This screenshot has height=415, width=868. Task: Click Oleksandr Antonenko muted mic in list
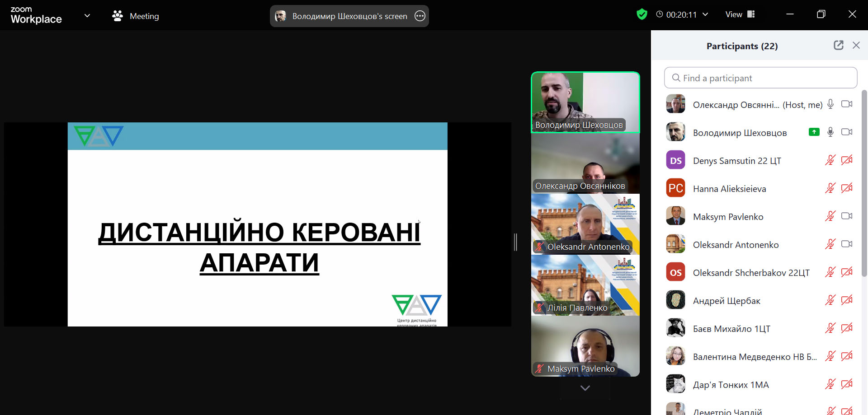coord(830,244)
